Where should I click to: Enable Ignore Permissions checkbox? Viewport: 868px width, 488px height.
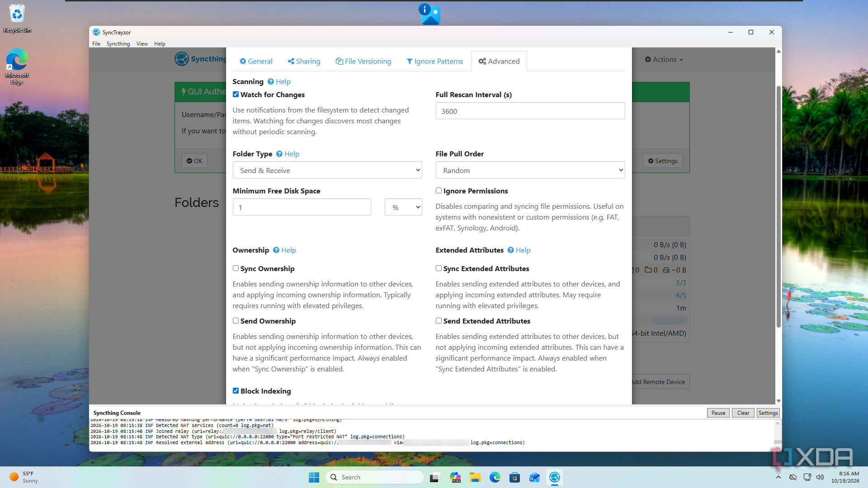pos(439,191)
